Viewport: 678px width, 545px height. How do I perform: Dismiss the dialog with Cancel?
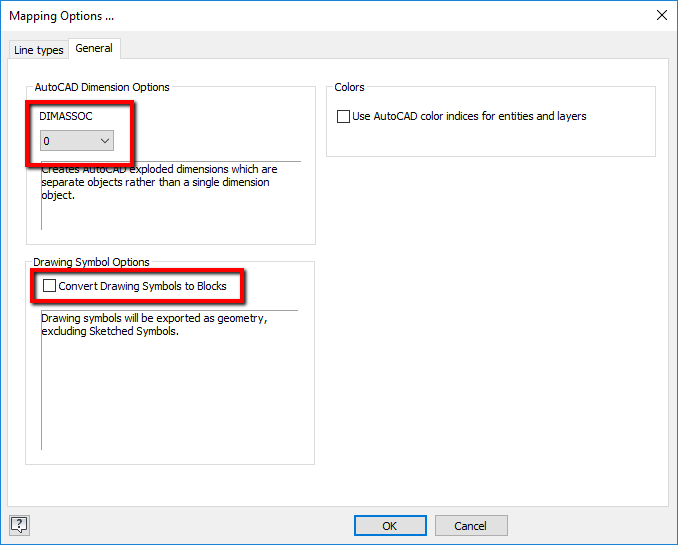471,526
